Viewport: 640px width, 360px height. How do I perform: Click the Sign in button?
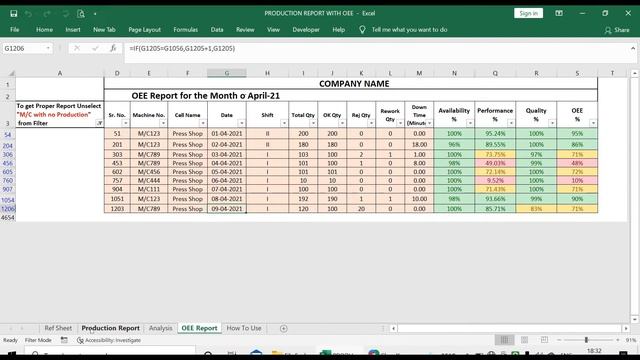528,13
